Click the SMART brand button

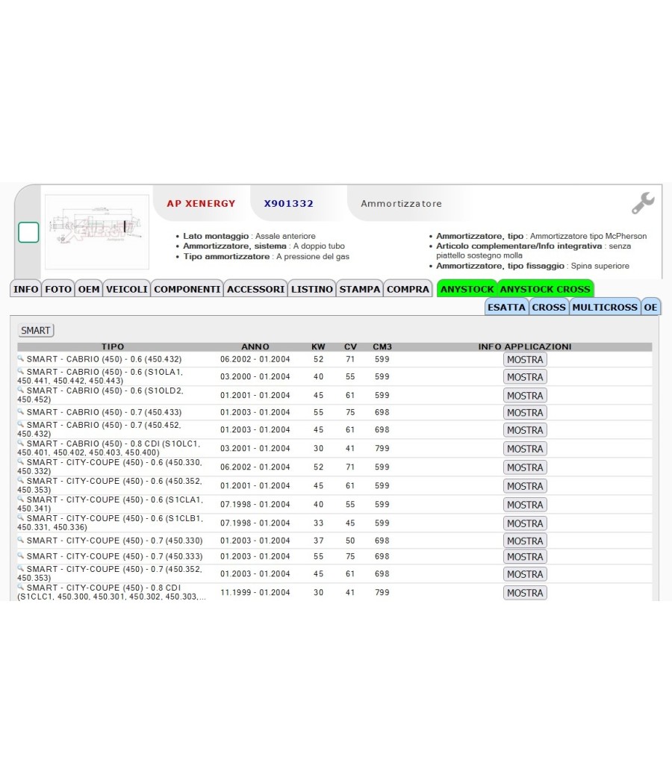[36, 331]
